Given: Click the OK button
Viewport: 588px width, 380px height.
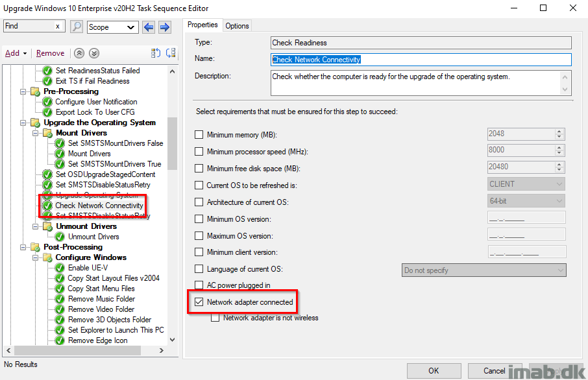Looking at the screenshot, I should (x=434, y=371).
